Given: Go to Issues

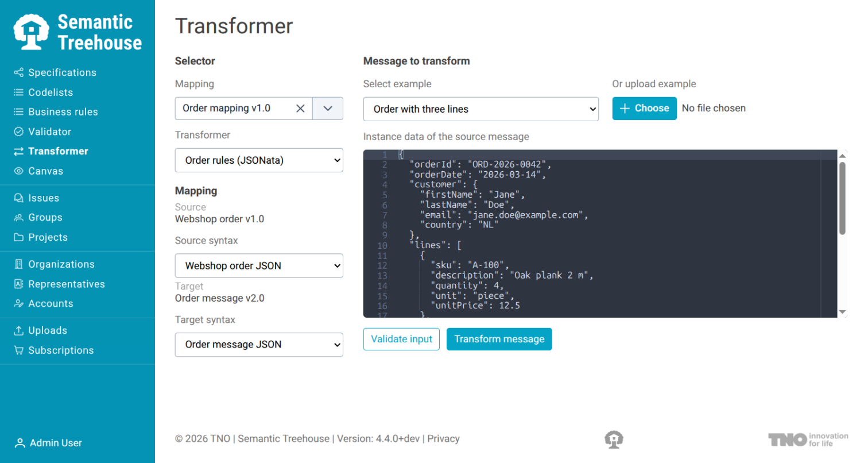Looking at the screenshot, I should click(44, 198).
